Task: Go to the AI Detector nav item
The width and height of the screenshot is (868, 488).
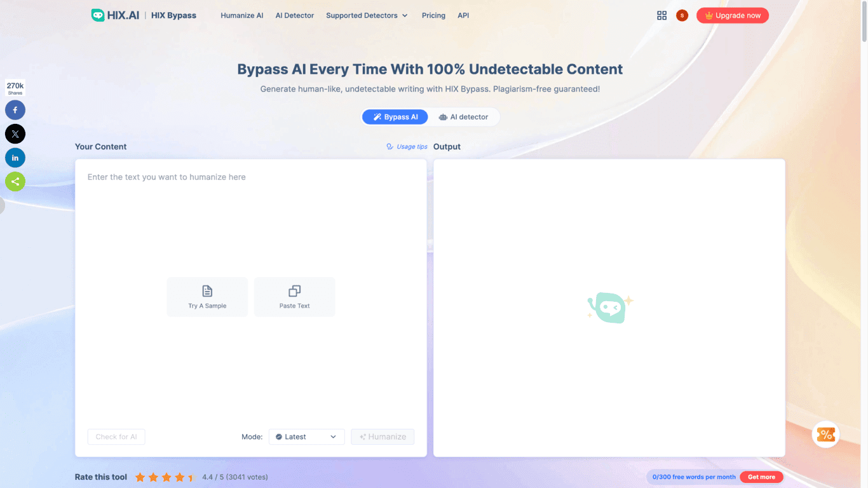Action: (295, 15)
